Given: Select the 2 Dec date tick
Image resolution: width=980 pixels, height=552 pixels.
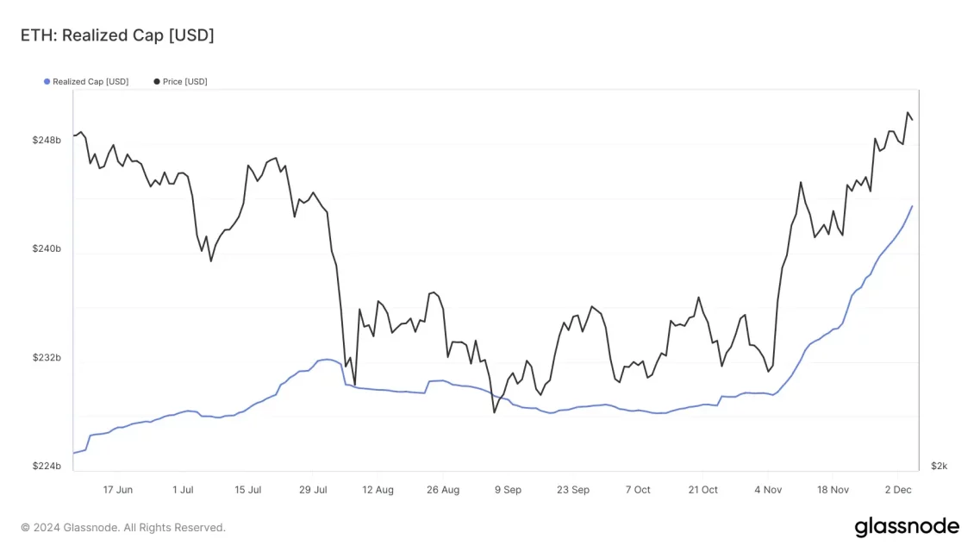Looking at the screenshot, I should coord(897,490).
